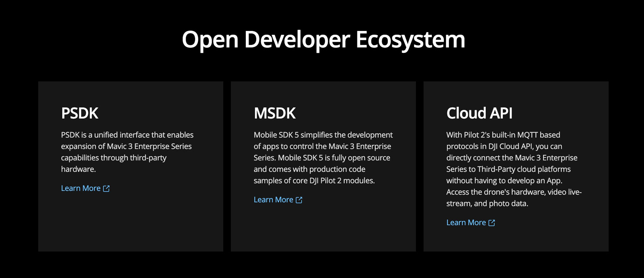
Task: Follow the Cloud API Learn More link
Action: pos(466,222)
